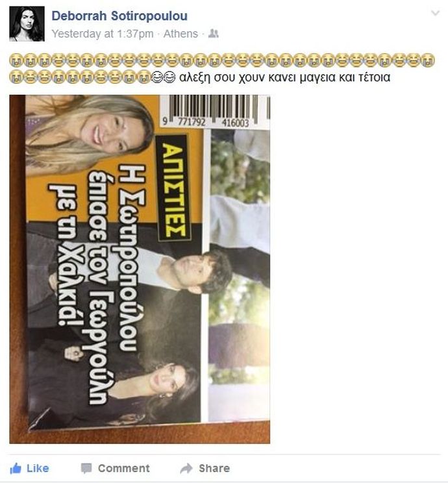Click the Comment text label
The width and height of the screenshot is (448, 483).
click(x=124, y=468)
